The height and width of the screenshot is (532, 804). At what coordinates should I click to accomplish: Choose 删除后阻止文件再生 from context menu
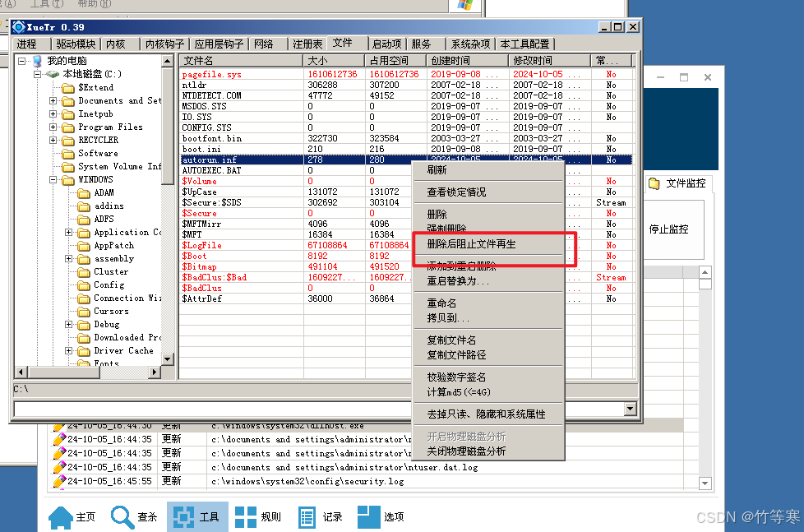pyautogui.click(x=471, y=245)
